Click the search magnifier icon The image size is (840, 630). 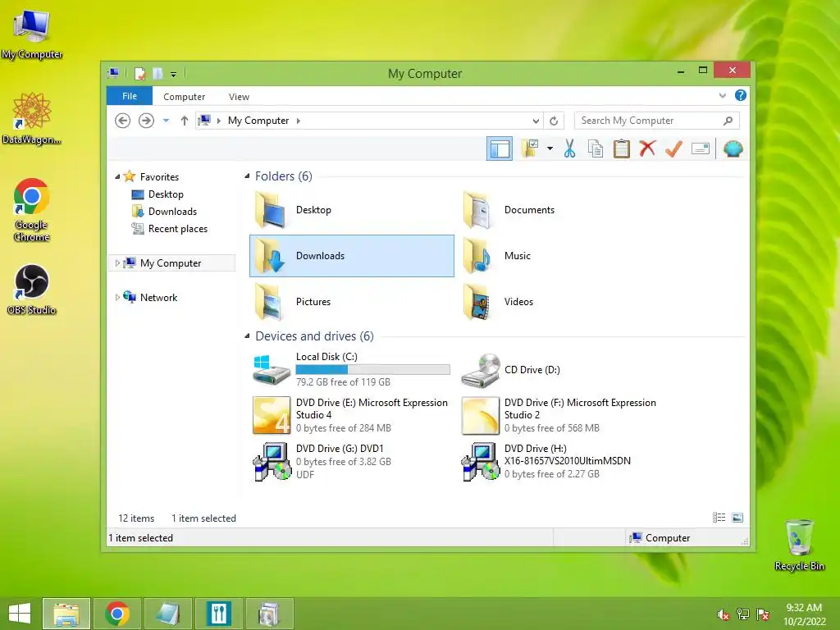click(728, 121)
